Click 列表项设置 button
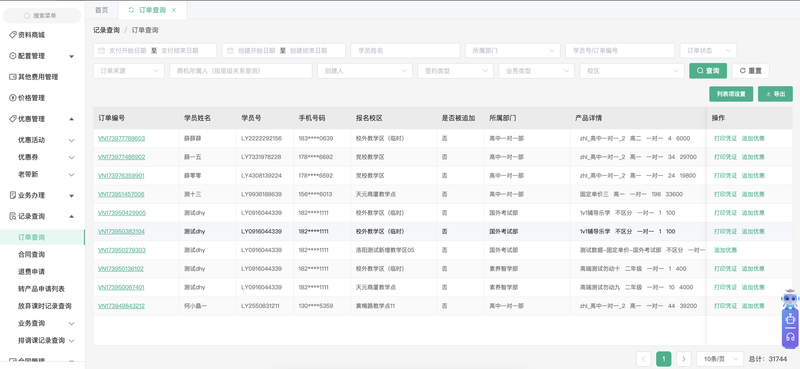This screenshot has width=800, height=369. (x=731, y=94)
